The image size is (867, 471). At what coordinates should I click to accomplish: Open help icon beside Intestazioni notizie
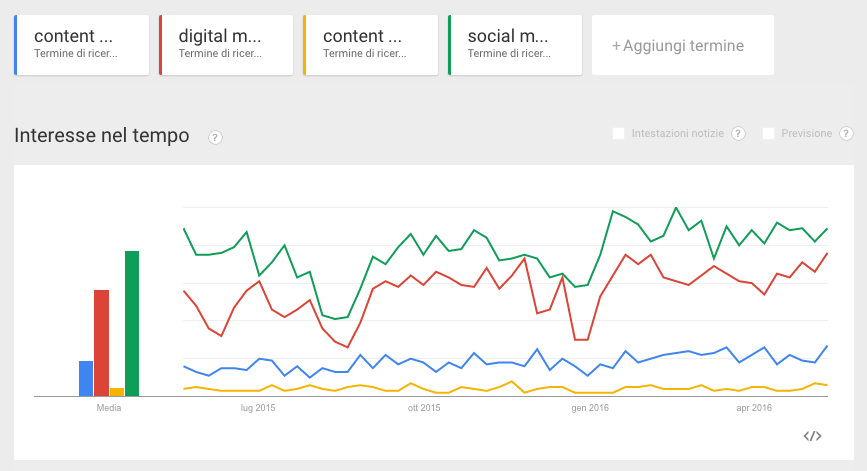pyautogui.click(x=738, y=133)
